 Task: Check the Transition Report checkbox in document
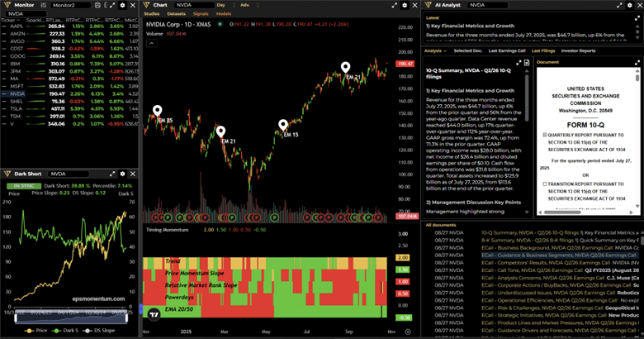tap(545, 184)
